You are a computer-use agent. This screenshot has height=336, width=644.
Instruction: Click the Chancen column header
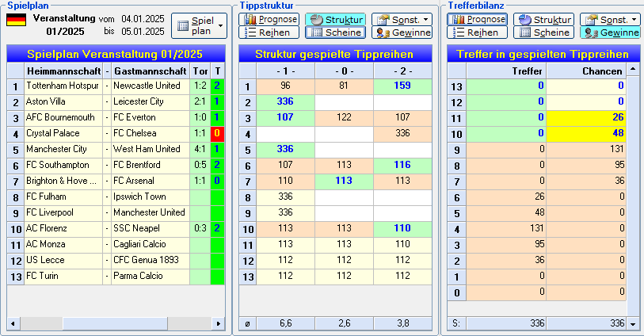[586, 71]
